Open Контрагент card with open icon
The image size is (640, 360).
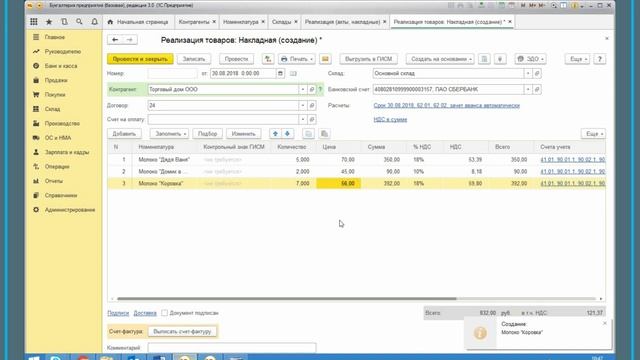click(312, 89)
